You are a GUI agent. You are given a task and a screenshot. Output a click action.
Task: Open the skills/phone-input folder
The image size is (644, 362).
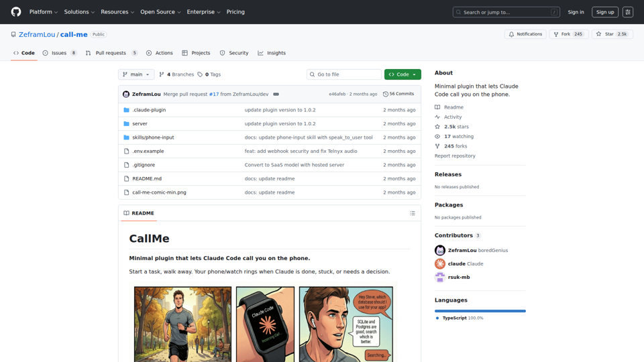click(153, 137)
